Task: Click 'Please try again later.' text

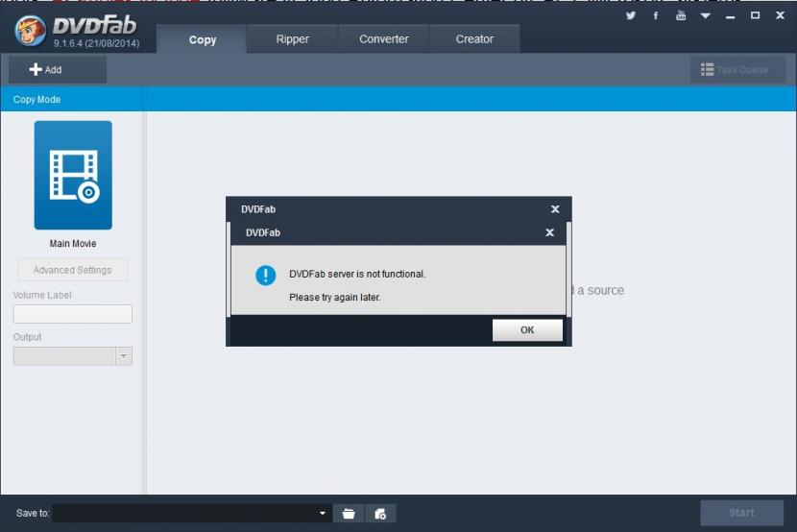Action: [334, 298]
